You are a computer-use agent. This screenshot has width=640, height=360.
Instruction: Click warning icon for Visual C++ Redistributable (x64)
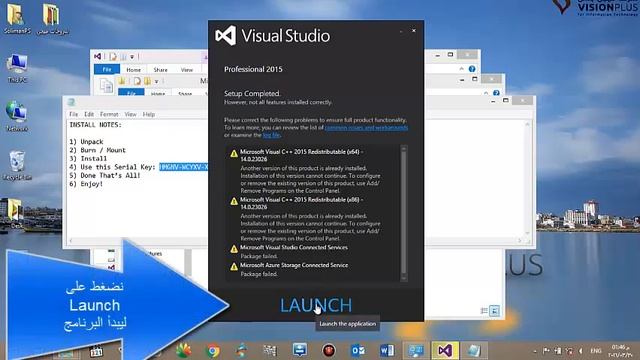point(233,153)
